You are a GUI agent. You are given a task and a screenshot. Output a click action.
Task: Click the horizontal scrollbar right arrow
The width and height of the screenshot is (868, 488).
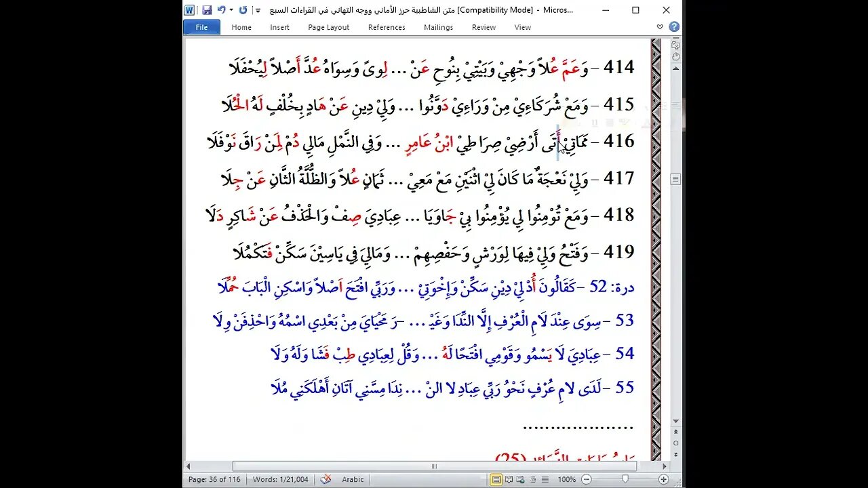pos(665,466)
